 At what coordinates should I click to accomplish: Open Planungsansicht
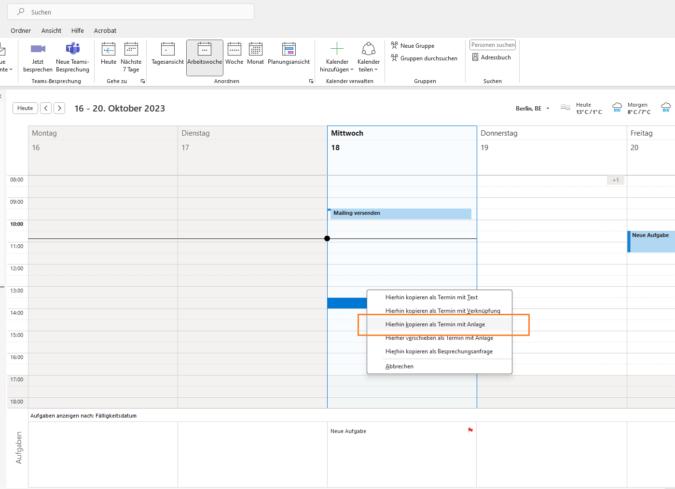point(288,54)
